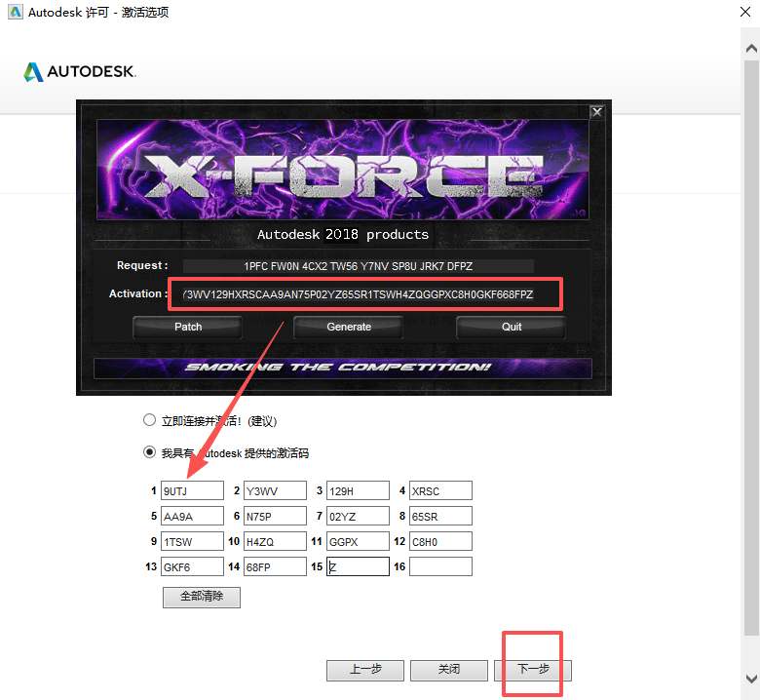Click the 下一步 next step button
Screen dimensions: 760x700
(x=533, y=670)
